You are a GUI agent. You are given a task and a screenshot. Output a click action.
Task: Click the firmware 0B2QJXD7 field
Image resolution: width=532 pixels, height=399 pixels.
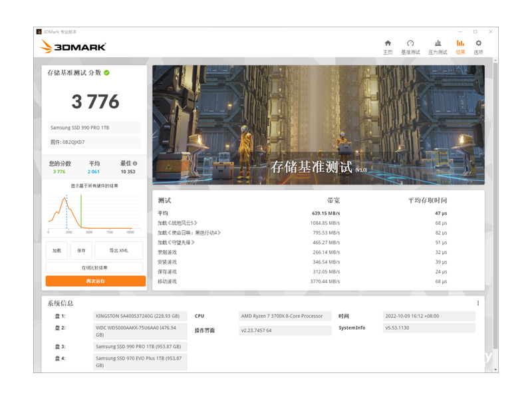94,142
